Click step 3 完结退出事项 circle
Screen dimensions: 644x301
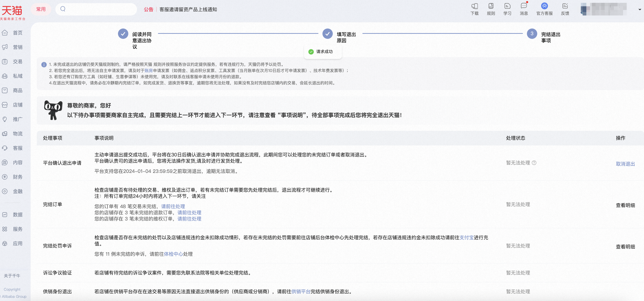click(532, 33)
